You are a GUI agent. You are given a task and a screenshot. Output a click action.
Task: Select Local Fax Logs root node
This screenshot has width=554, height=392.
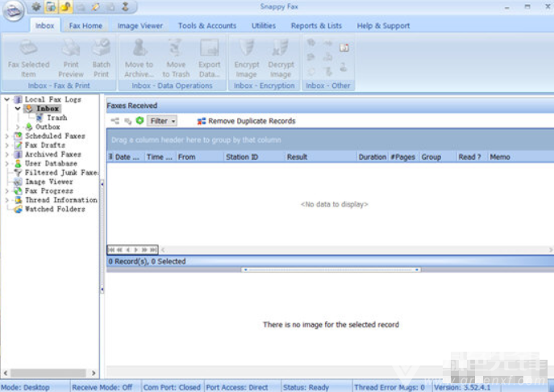click(52, 99)
